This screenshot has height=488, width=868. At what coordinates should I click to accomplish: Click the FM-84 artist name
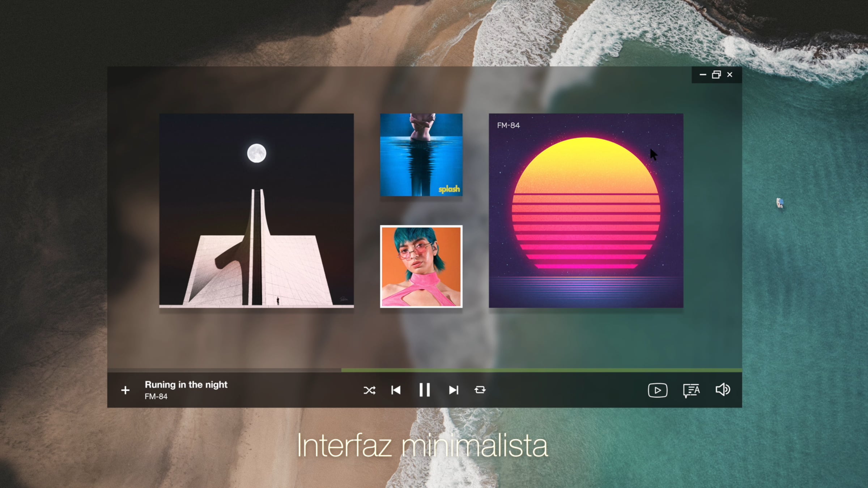pos(156,397)
